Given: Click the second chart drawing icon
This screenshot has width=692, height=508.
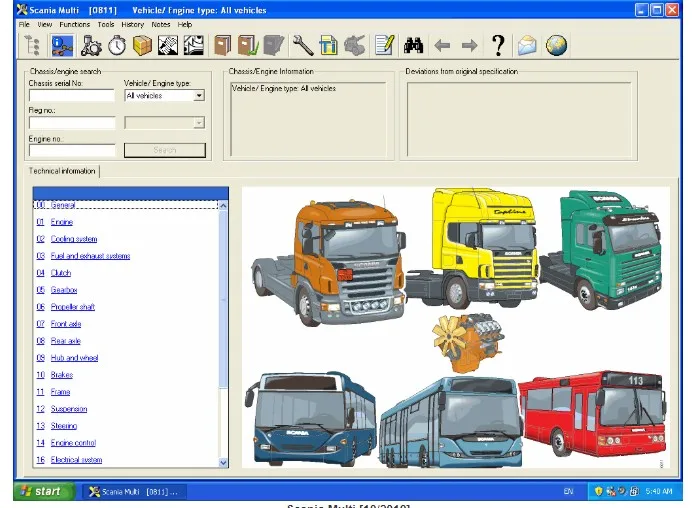Looking at the screenshot, I should tap(193, 45).
